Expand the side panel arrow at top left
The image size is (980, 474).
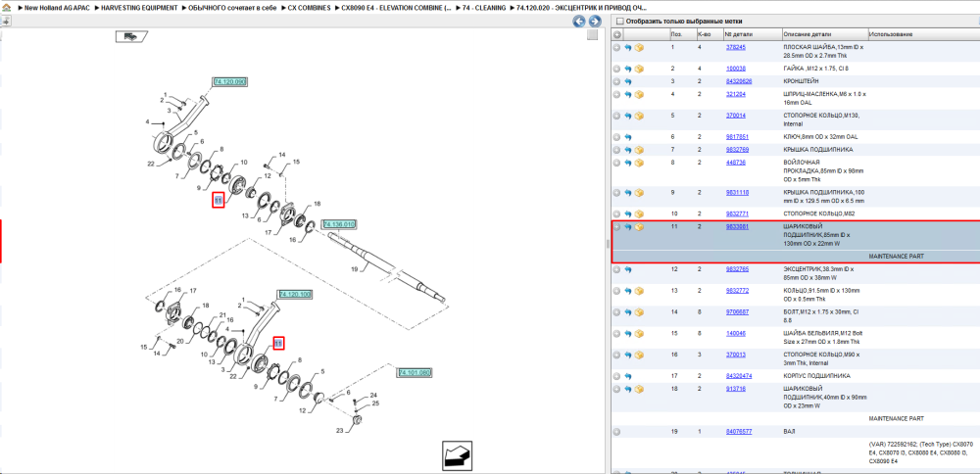[x=6, y=21]
